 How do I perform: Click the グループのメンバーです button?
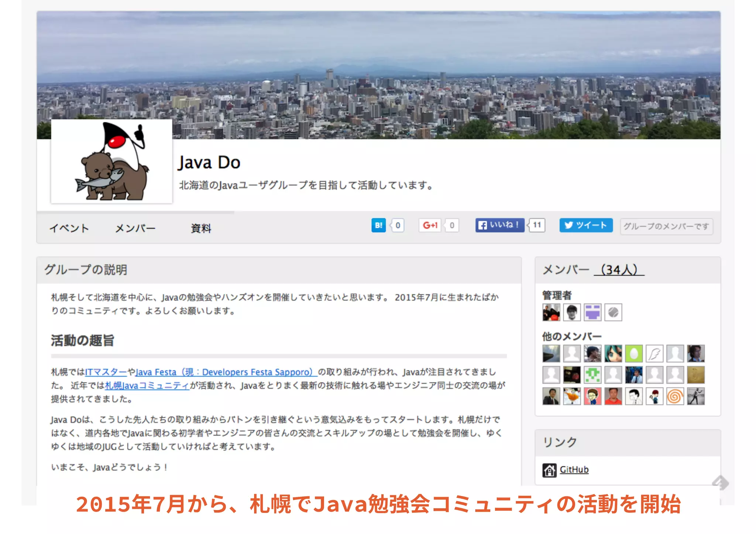pos(666,226)
